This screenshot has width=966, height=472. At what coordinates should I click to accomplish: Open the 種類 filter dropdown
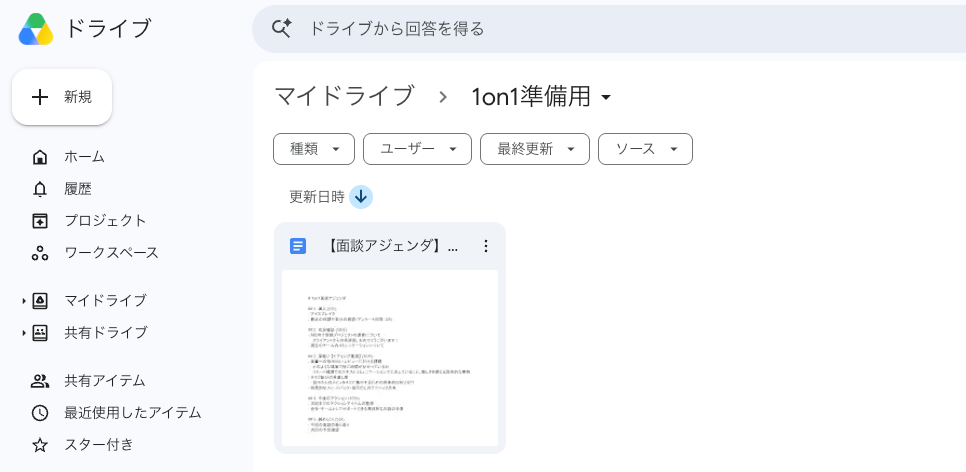pyautogui.click(x=314, y=149)
